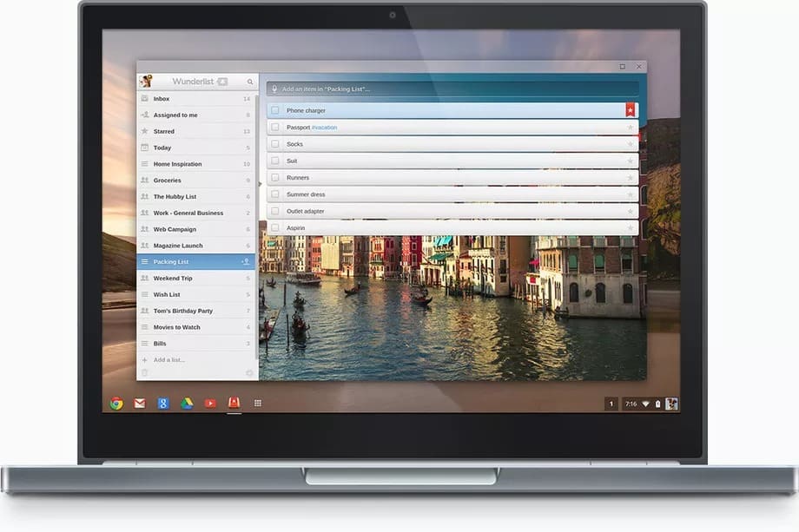
Task: Collapse the sidebar using the edge arrow
Action: click(x=260, y=184)
